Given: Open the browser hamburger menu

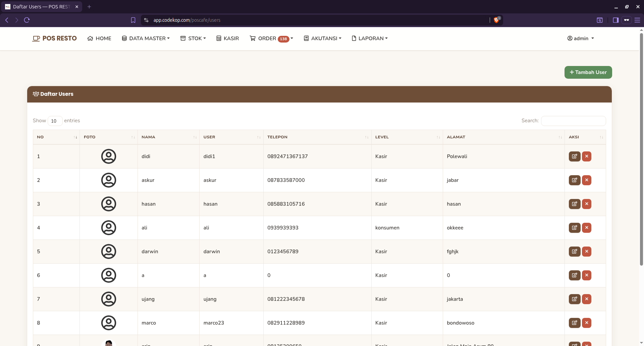Looking at the screenshot, I should (637, 20).
